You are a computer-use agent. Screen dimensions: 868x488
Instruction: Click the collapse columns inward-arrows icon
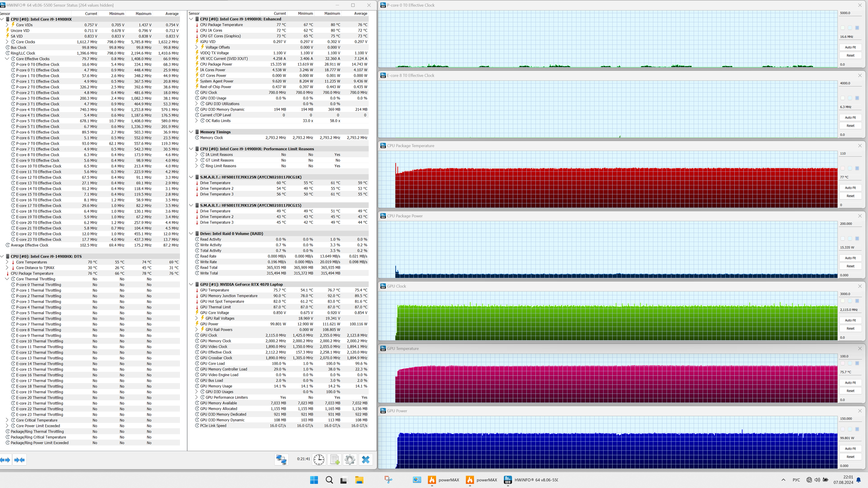(20, 460)
